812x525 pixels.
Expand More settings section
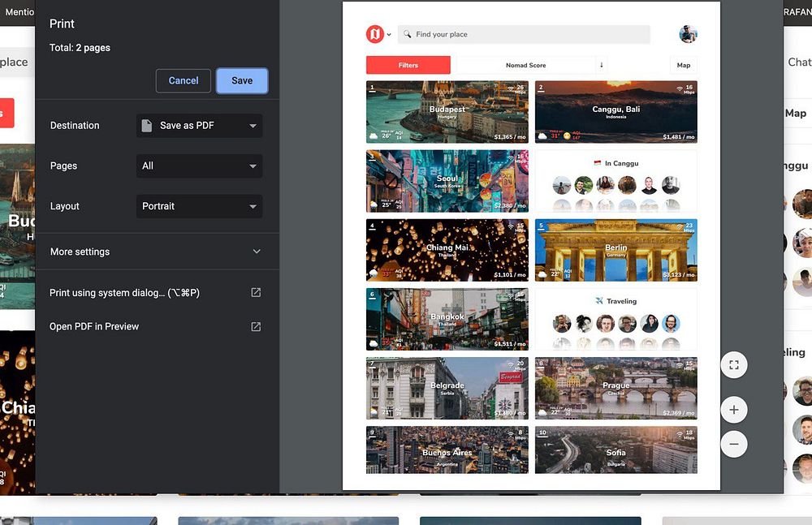[x=157, y=252]
